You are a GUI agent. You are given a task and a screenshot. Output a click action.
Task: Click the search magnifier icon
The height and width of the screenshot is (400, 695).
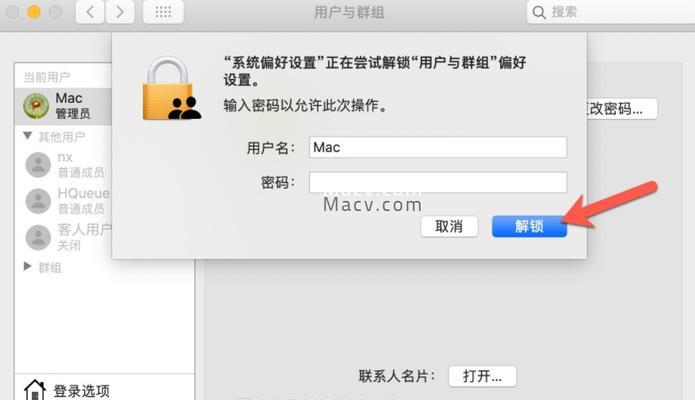tap(539, 12)
